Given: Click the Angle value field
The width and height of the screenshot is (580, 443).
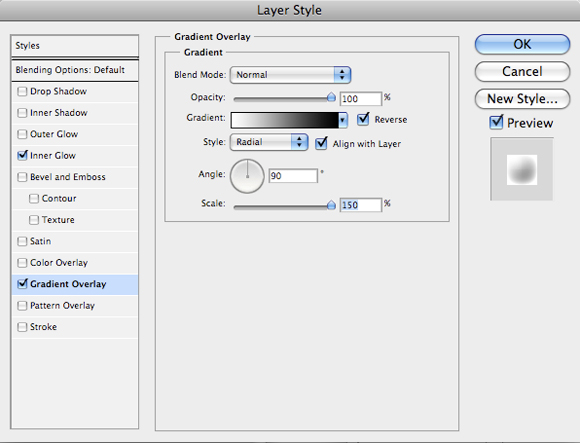Looking at the screenshot, I should (x=293, y=176).
